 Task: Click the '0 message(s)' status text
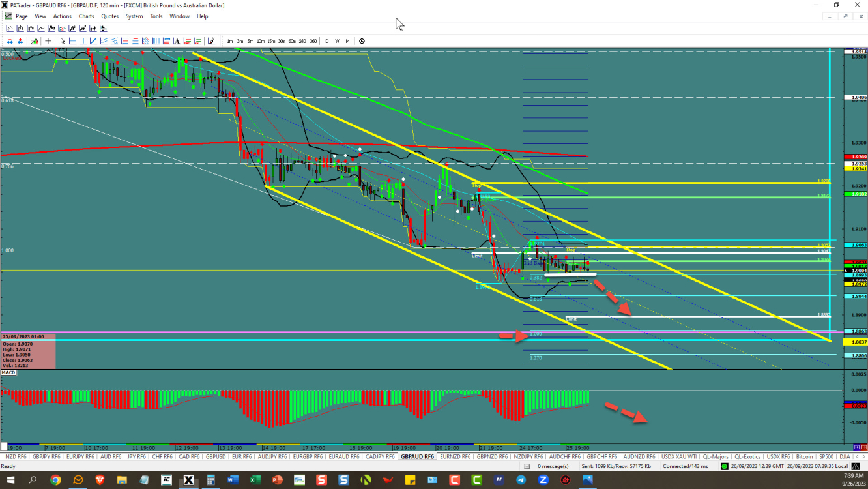pyautogui.click(x=552, y=466)
